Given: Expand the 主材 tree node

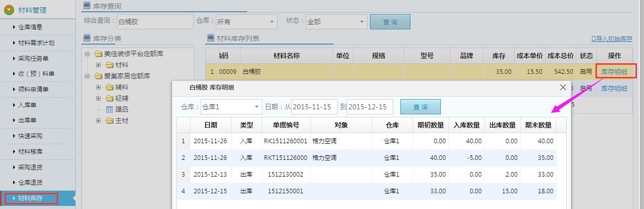Looking at the screenshot, I should click(99, 120).
